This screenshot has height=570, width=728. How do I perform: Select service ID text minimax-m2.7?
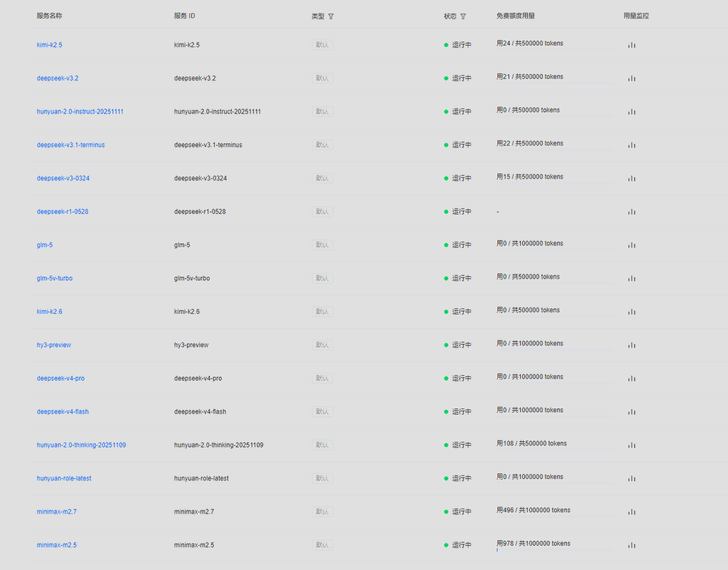(x=194, y=512)
